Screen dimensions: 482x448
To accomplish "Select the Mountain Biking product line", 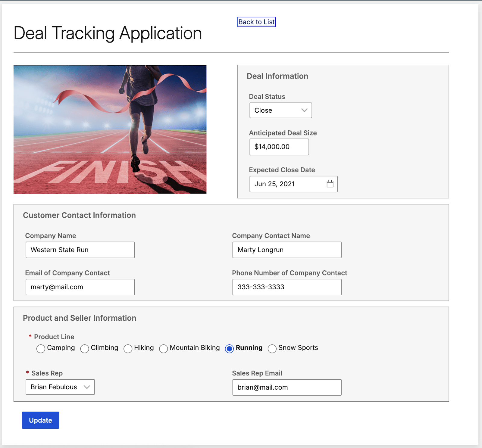I will [164, 349].
